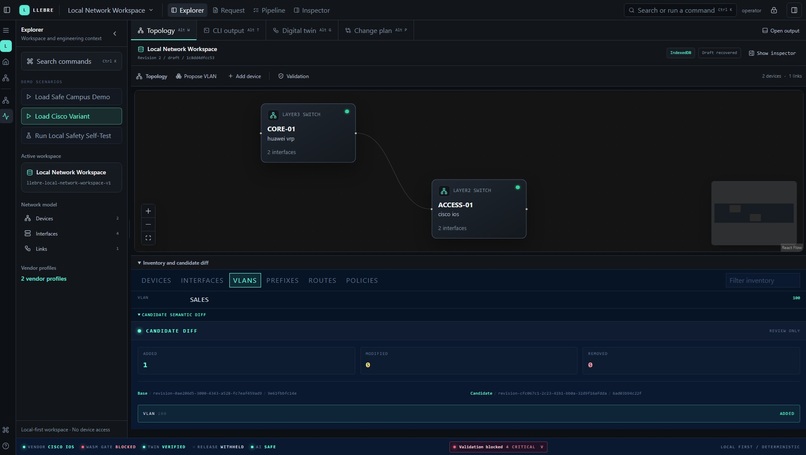806x455 pixels.
Task: Click Open output button
Action: [x=780, y=31]
